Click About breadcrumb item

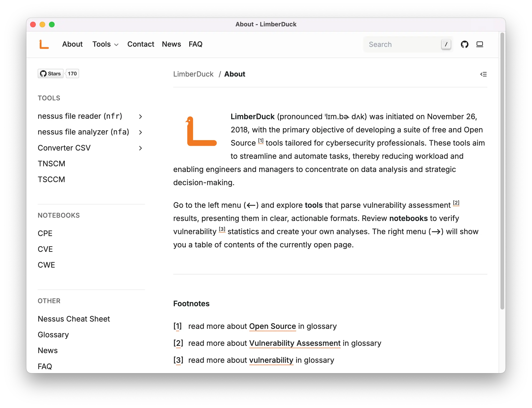pyautogui.click(x=234, y=74)
